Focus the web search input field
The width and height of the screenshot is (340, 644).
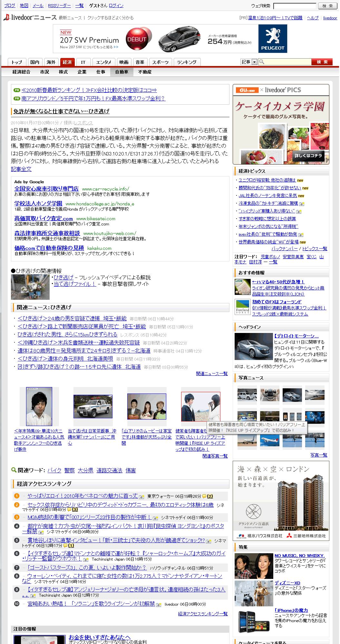point(295,6)
